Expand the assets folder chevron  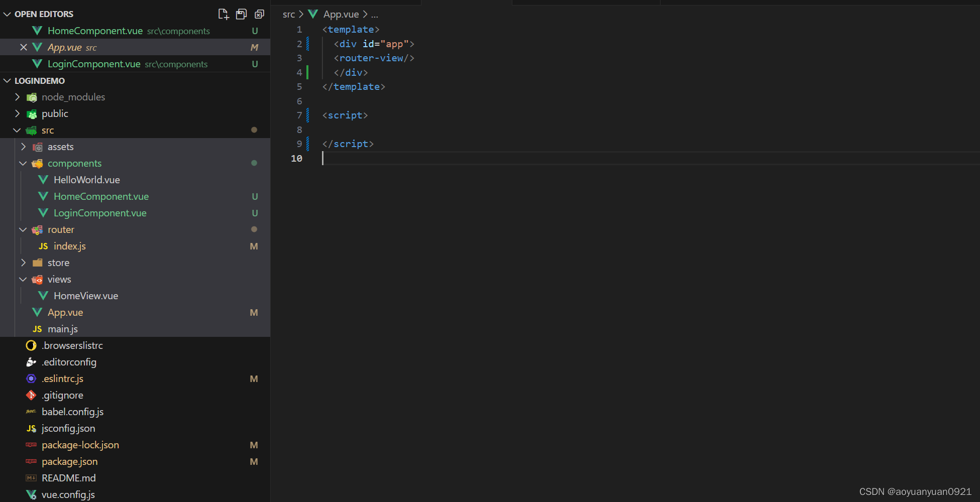point(24,147)
